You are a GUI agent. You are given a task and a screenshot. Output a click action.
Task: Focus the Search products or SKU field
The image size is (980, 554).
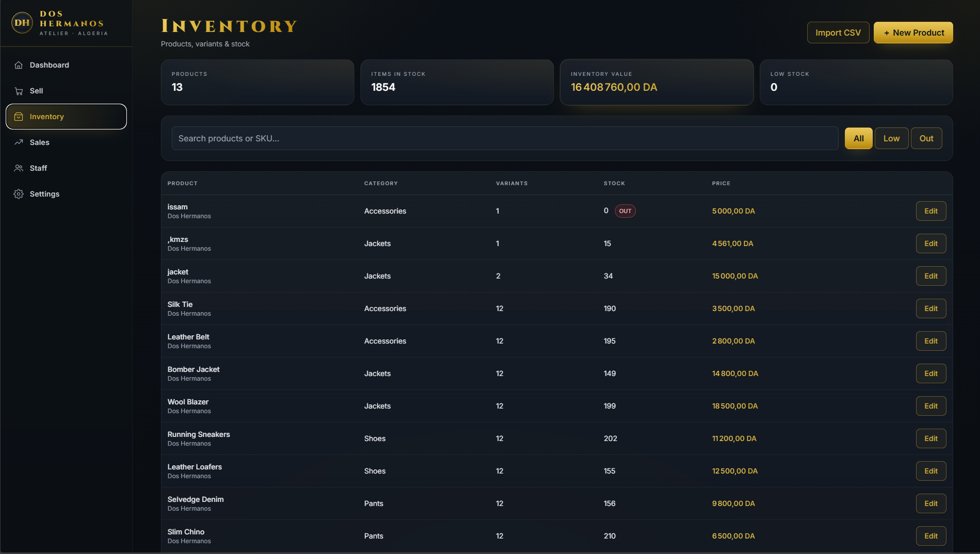(505, 138)
